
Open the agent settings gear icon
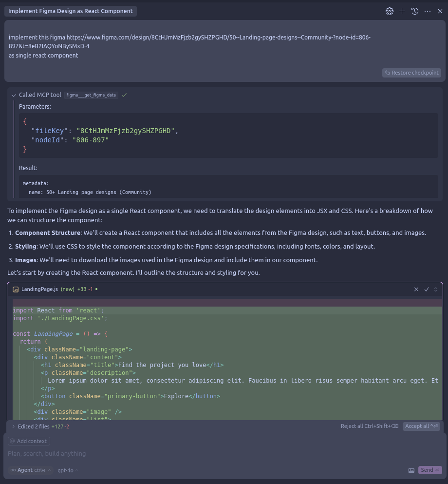(390, 11)
